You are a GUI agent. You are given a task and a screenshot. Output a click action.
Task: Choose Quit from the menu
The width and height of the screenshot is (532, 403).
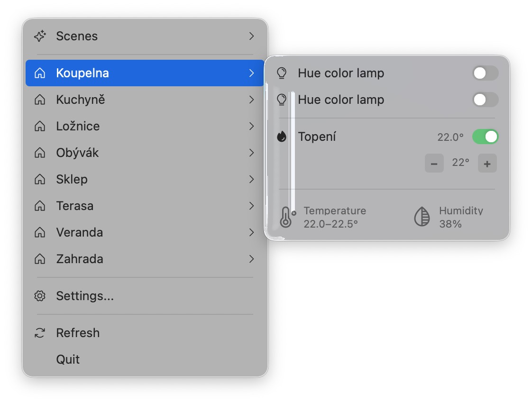[68, 359]
